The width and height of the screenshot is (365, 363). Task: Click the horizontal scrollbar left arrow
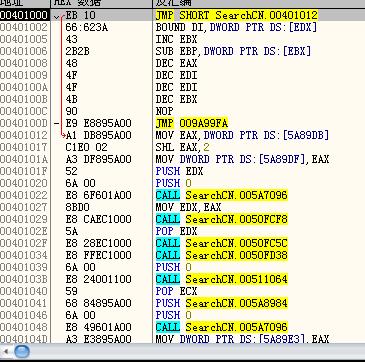tap(6, 351)
